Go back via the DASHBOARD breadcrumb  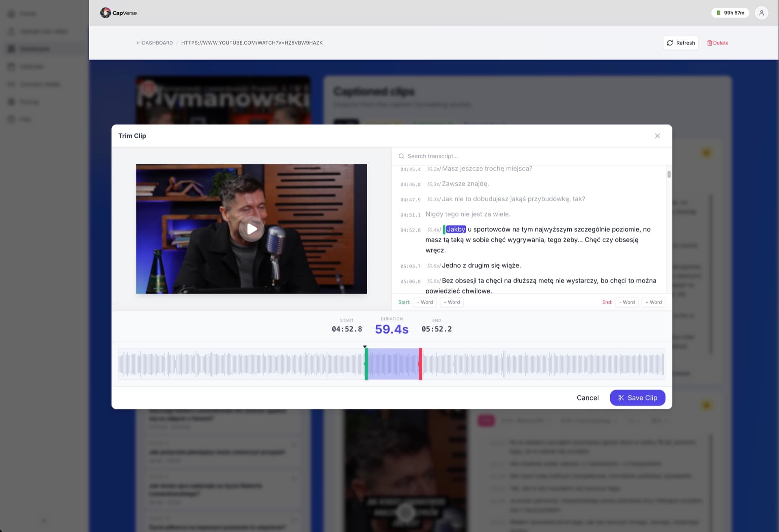pyautogui.click(x=157, y=43)
